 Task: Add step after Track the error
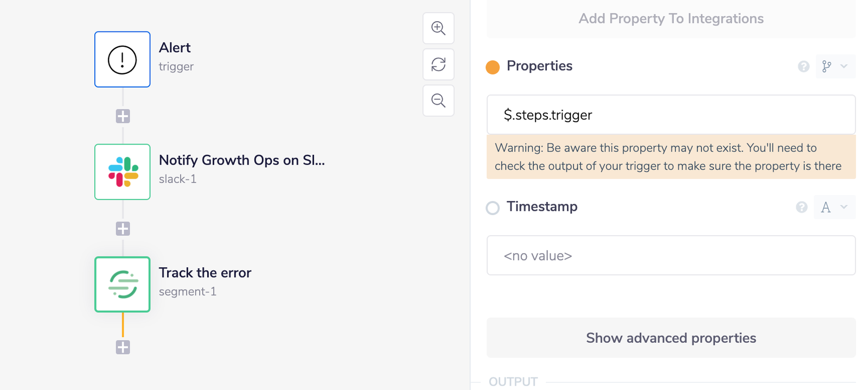pos(123,347)
